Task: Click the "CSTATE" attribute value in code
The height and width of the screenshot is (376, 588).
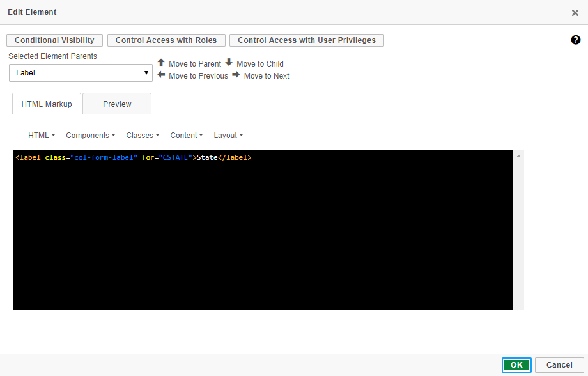Action: coord(175,157)
